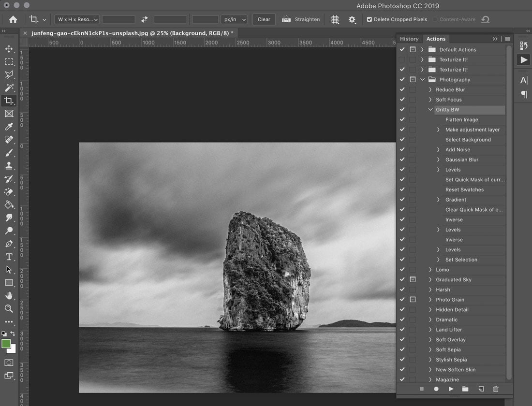
Task: Play the selected action
Action: pyautogui.click(x=451, y=389)
